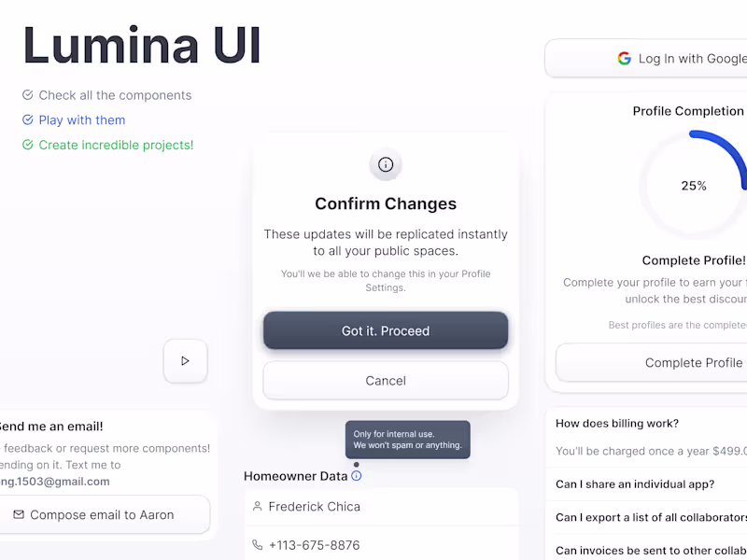Click the Cancel button in the dialog

386,381
